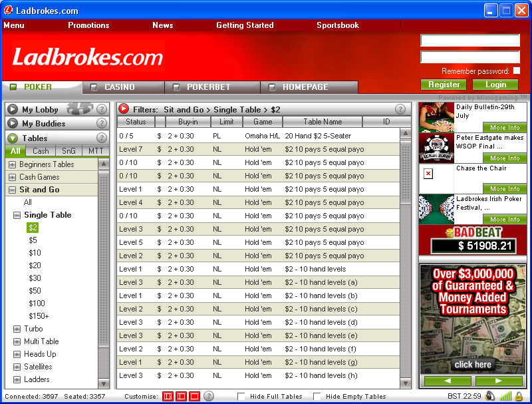Switch to the HOMEPAGE tab
The width and height of the screenshot is (532, 404).
(309, 87)
